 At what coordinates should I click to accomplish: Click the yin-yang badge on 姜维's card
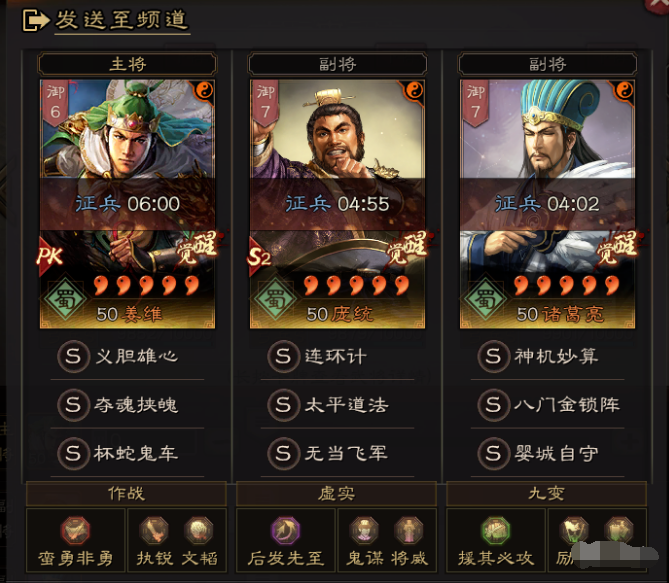[204, 90]
